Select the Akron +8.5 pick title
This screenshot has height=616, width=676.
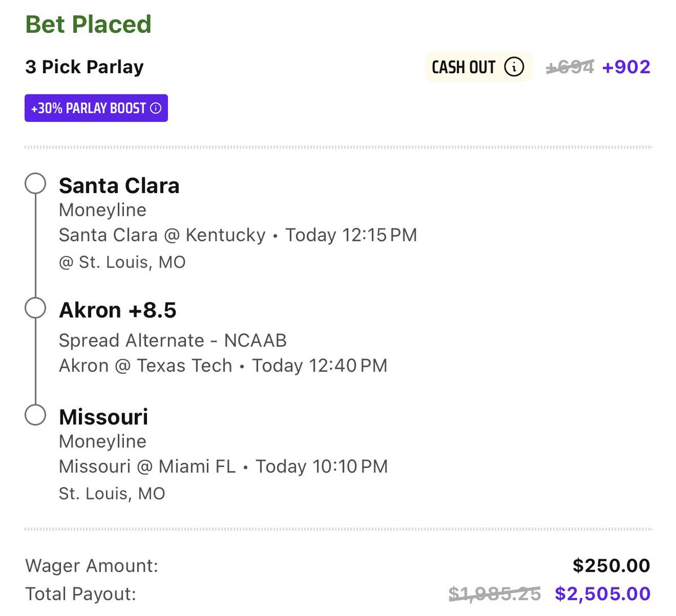coord(118,310)
